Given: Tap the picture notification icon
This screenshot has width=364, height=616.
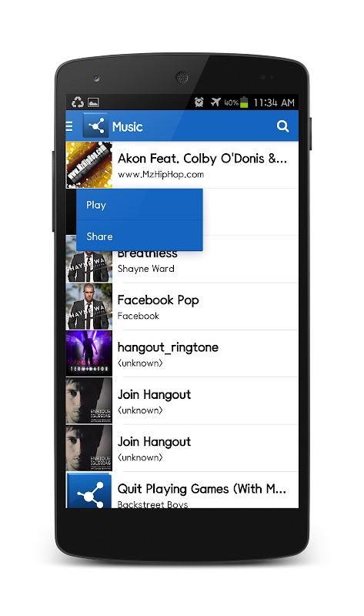Looking at the screenshot, I should click(93, 102).
